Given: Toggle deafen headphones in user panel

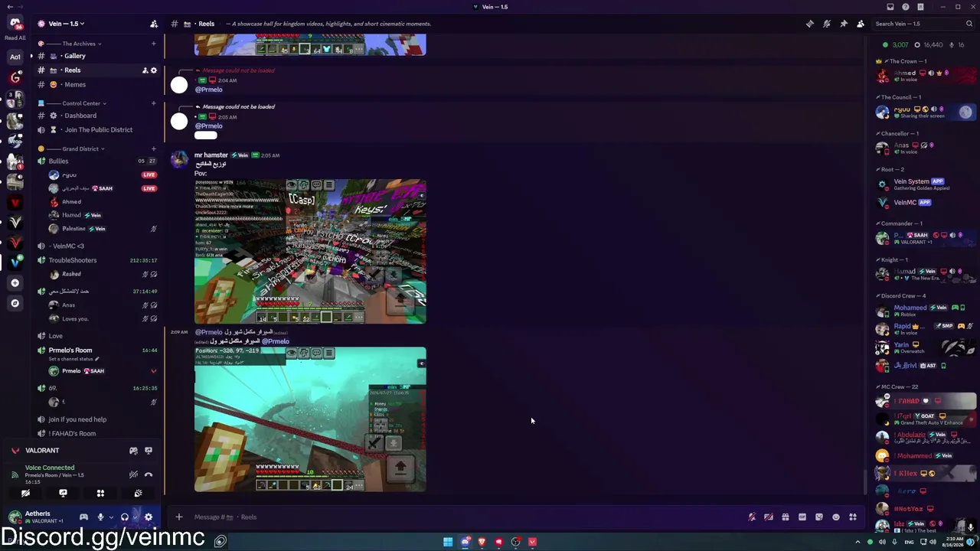Looking at the screenshot, I should point(125,517).
